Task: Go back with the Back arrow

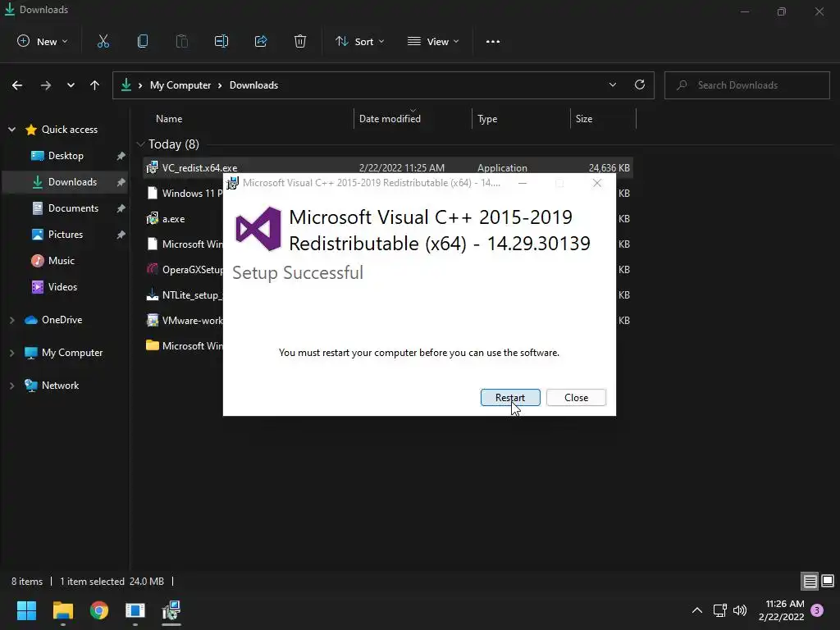Action: pyautogui.click(x=17, y=85)
